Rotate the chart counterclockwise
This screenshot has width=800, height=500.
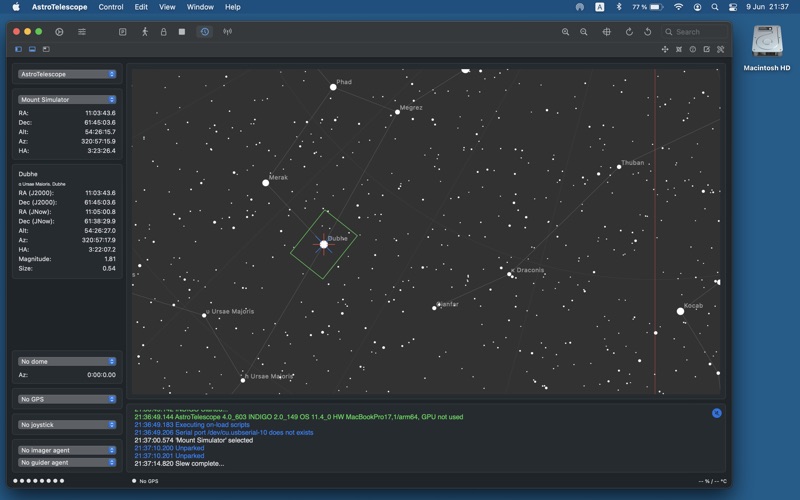click(x=647, y=32)
